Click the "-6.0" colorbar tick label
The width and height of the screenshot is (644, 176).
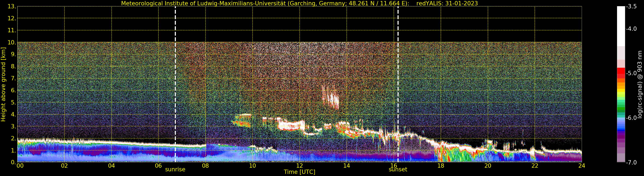tap(631, 118)
